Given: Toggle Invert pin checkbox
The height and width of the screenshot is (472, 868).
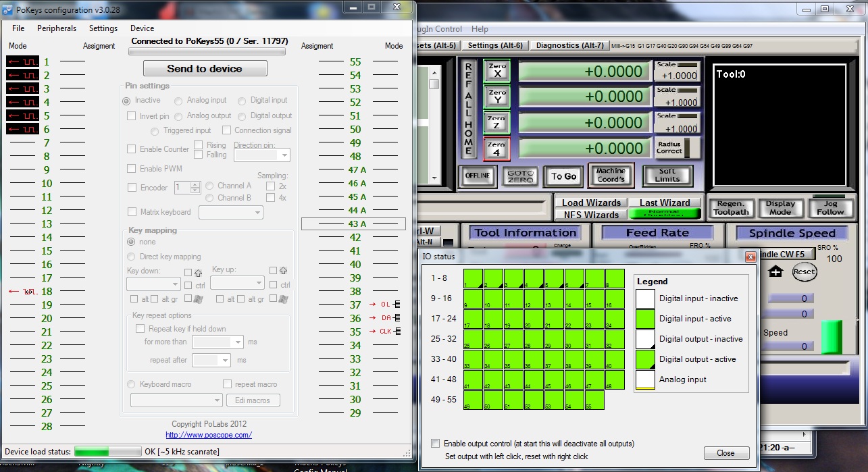Looking at the screenshot, I should pyautogui.click(x=132, y=116).
